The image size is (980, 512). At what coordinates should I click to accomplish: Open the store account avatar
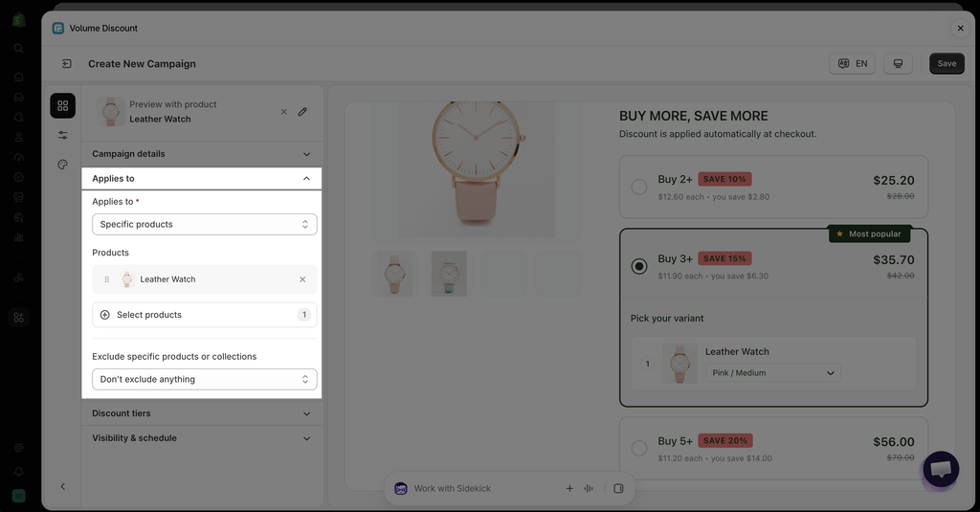tap(19, 496)
